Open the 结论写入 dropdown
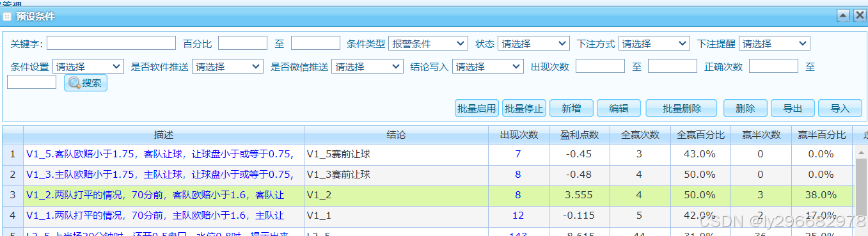 click(x=488, y=66)
